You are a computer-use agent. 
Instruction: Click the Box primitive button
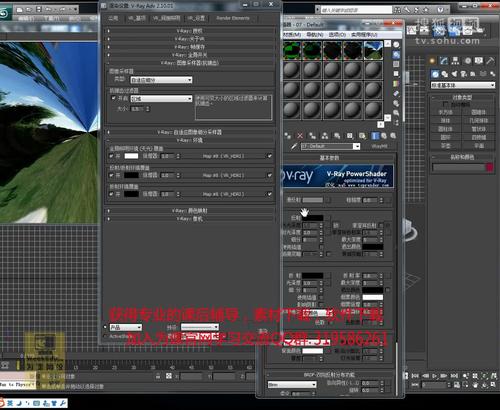click(446, 113)
